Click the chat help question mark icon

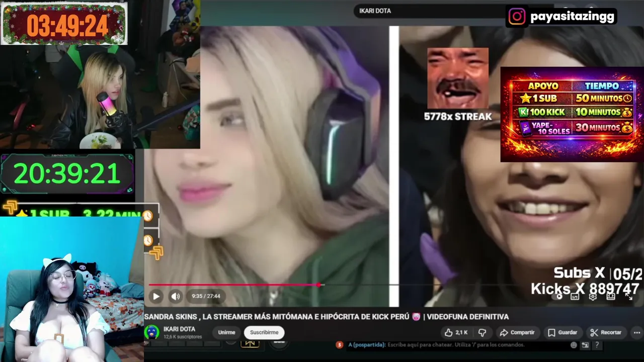click(x=597, y=345)
